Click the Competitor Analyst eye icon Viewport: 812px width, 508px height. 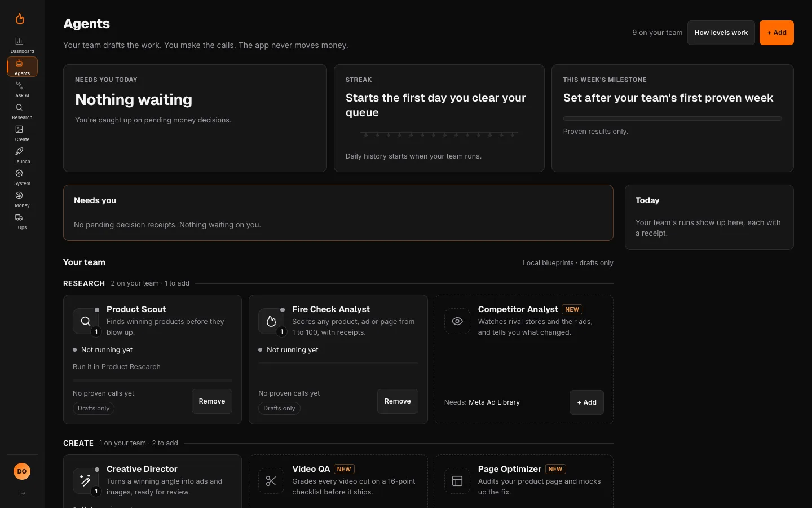pyautogui.click(x=457, y=321)
